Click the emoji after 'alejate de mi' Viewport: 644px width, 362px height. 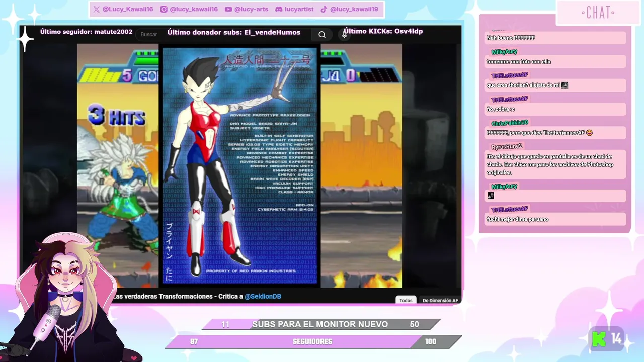click(x=565, y=85)
